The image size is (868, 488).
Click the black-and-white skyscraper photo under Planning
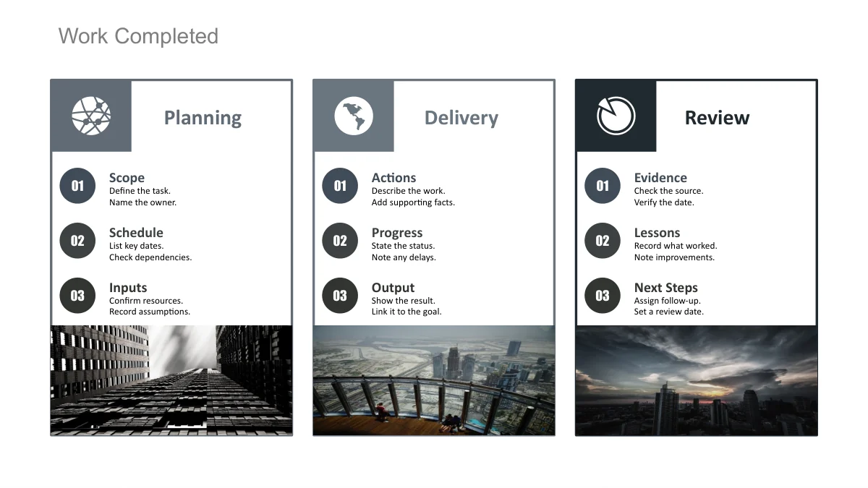[171, 380]
